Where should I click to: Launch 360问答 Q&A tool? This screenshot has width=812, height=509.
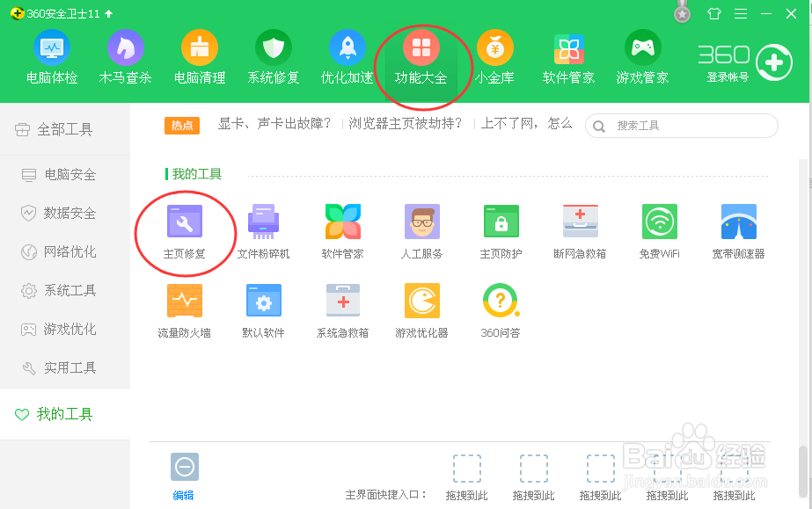[501, 311]
